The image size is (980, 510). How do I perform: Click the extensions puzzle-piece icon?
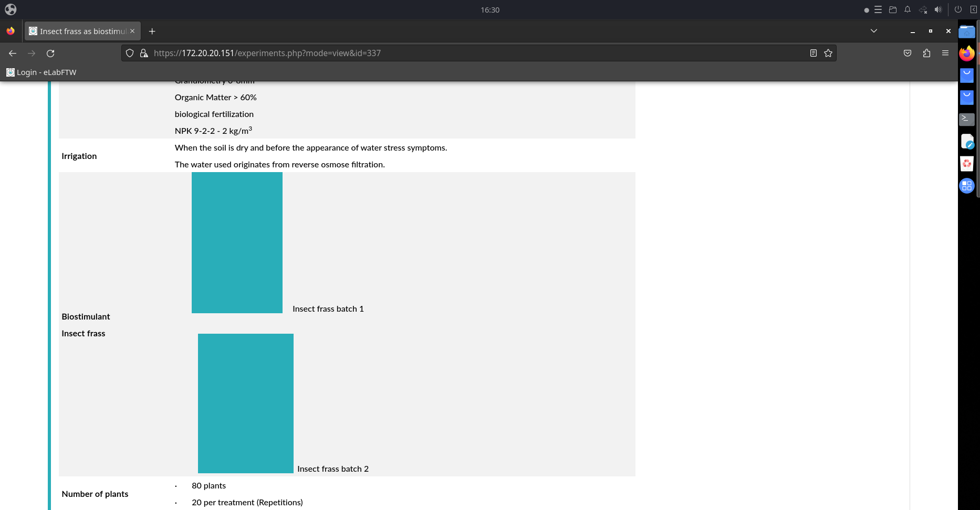pos(926,53)
